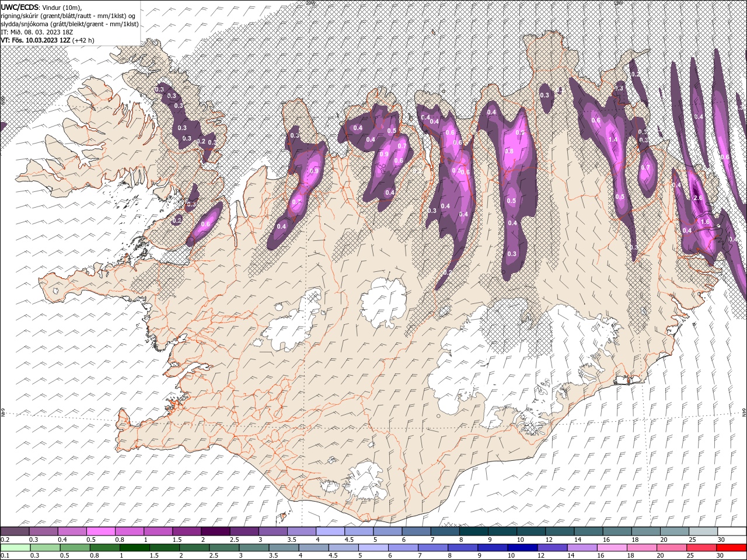Click the 'UWC/ECDS: Vindur (10m)' title line
The height and width of the screenshot is (560, 747).
click(x=41, y=6)
